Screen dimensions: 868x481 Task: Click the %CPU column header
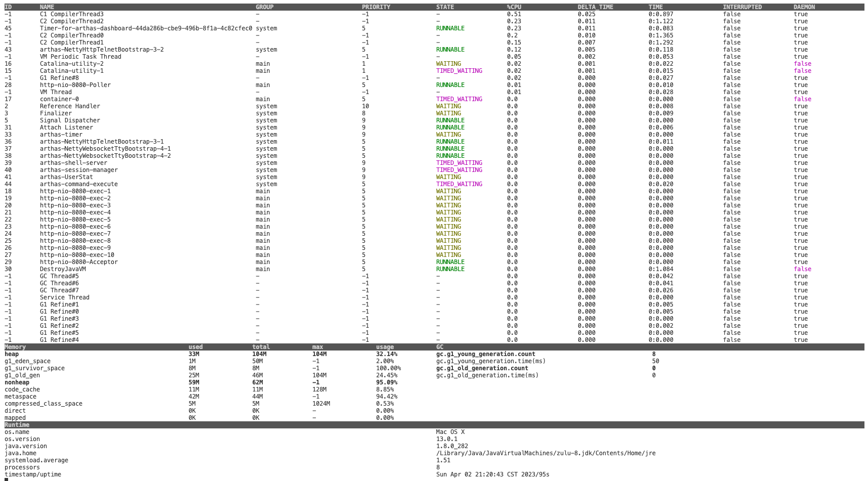514,7
